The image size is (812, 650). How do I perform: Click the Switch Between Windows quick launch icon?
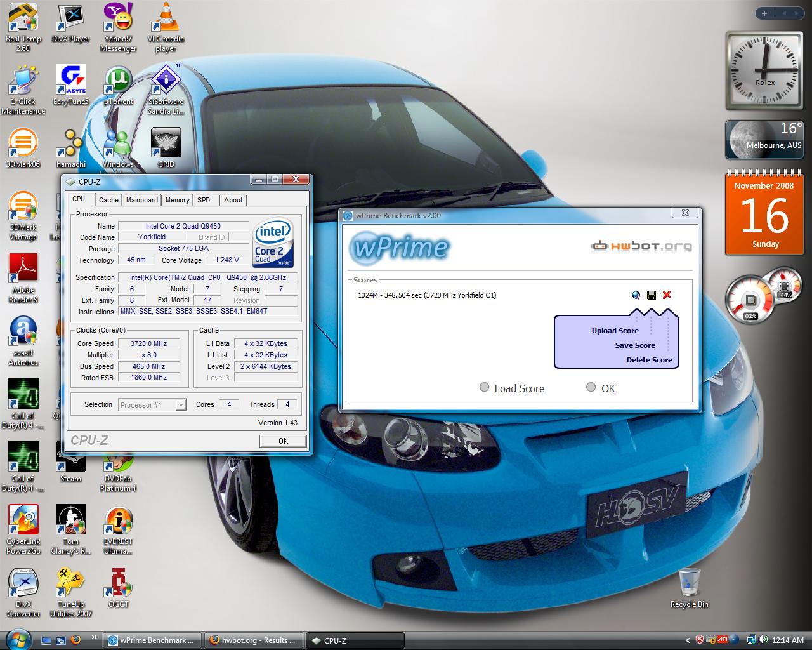coord(62,640)
